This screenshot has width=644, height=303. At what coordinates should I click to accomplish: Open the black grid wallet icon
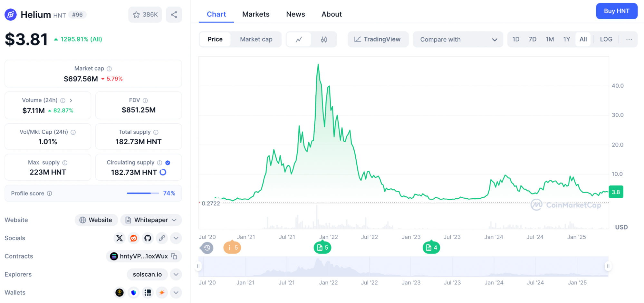point(148,292)
